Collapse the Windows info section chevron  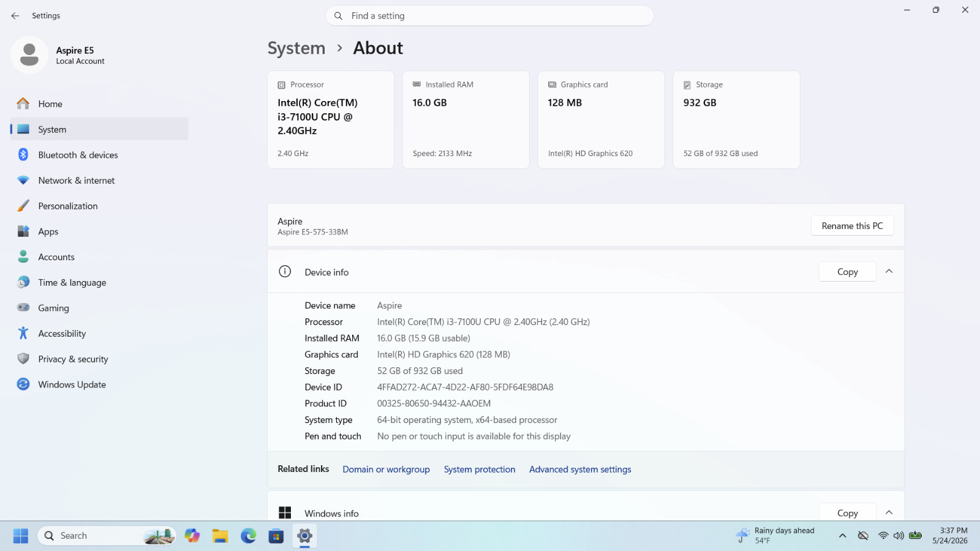(x=889, y=512)
